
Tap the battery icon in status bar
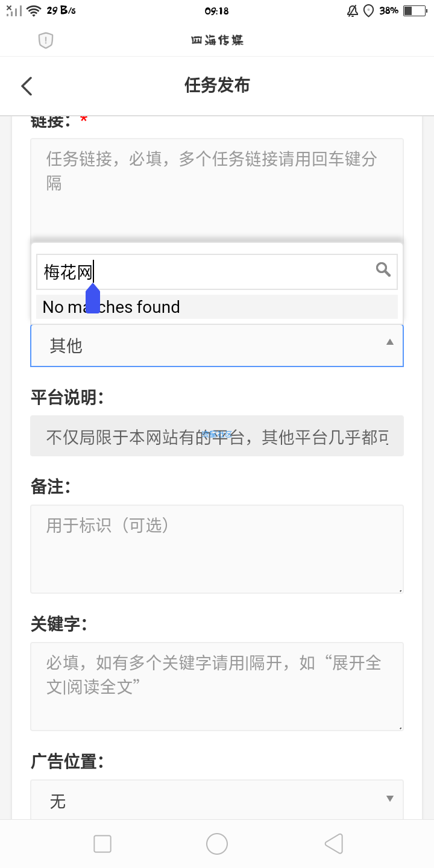415,11
